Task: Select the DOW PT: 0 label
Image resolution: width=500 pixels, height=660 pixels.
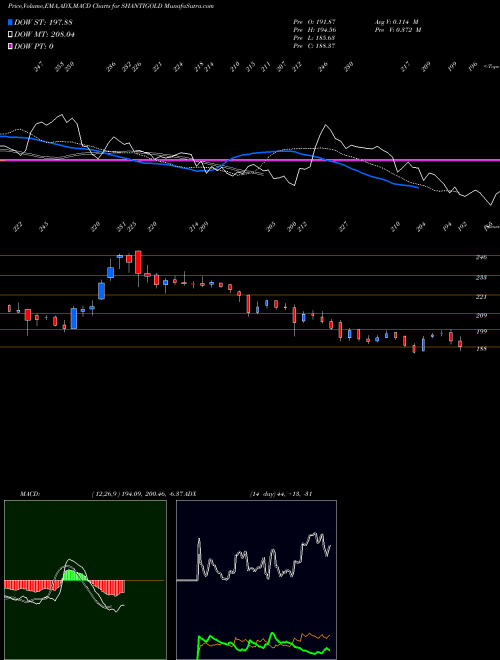Action: [34, 46]
